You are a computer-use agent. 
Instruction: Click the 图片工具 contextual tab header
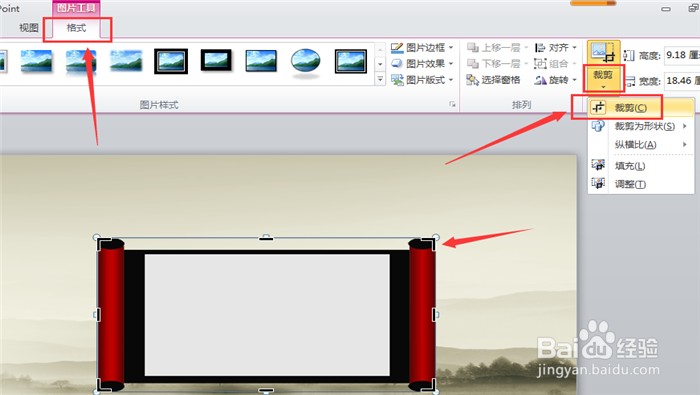[76, 8]
